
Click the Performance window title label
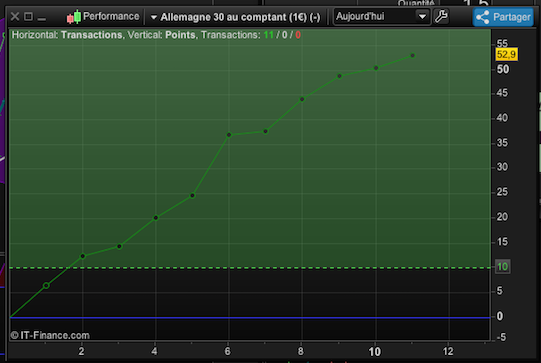tap(111, 16)
